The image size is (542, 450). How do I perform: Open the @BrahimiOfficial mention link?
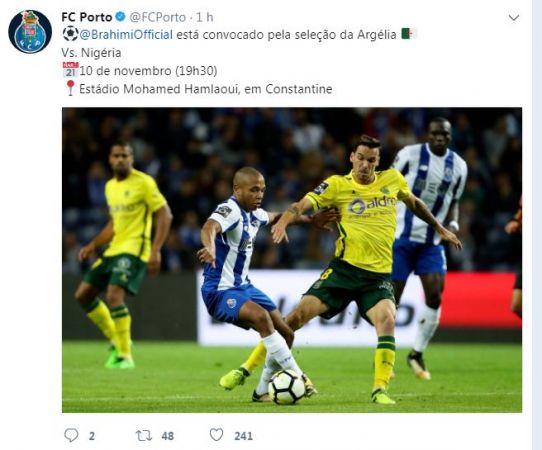pyautogui.click(x=126, y=35)
